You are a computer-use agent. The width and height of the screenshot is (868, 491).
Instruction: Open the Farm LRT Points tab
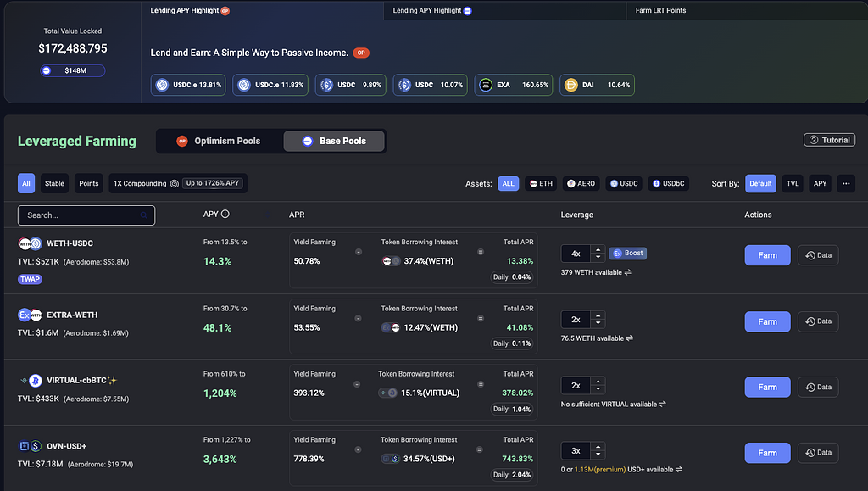(660, 10)
